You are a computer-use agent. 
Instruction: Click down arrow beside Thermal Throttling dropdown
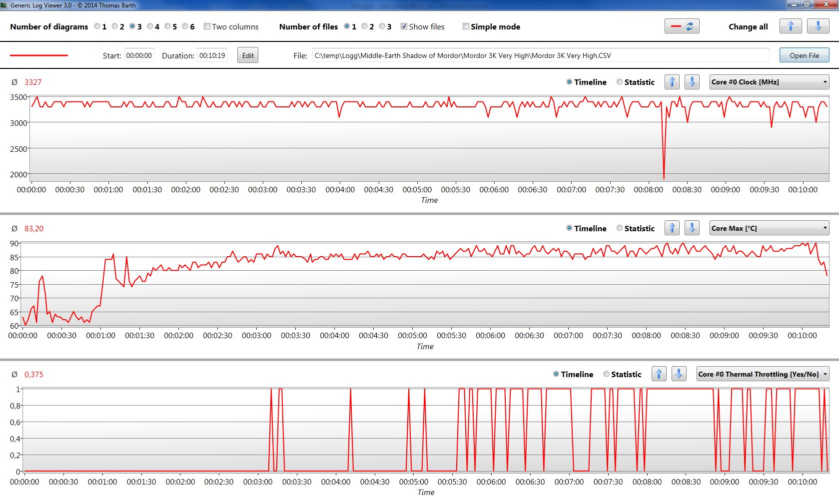pos(679,374)
